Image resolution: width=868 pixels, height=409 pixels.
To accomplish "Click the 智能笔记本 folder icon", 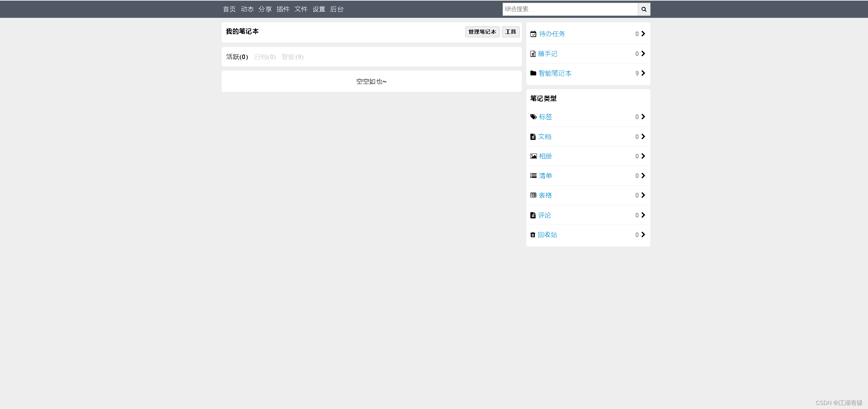I will pos(533,73).
